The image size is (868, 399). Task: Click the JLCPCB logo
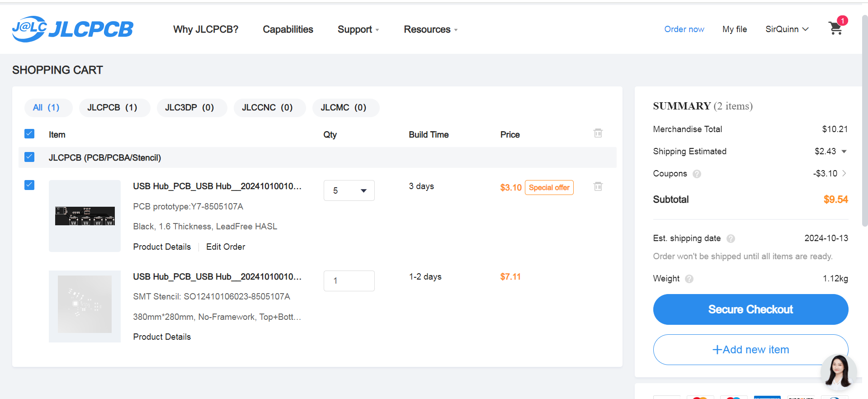point(73,29)
